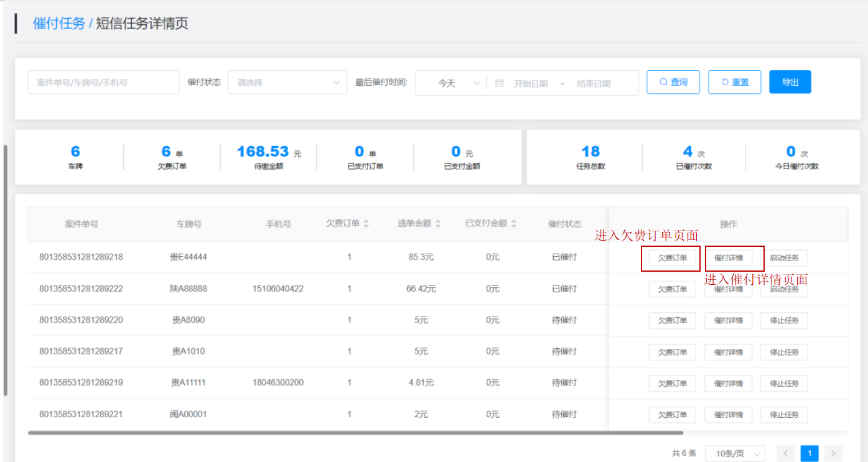This screenshot has height=462, width=868.
Task: Open 催付详情 for plate 贵A8090
Action: pos(728,321)
